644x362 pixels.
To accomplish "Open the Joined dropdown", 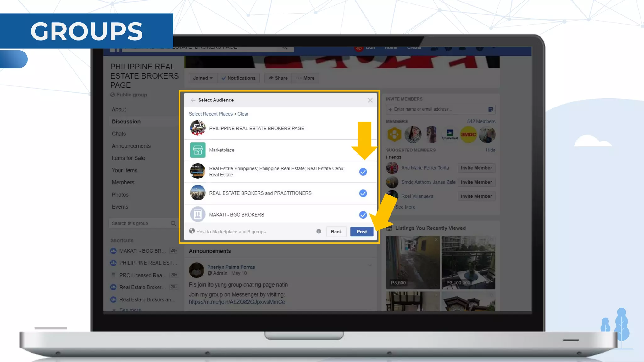I will [x=203, y=78].
